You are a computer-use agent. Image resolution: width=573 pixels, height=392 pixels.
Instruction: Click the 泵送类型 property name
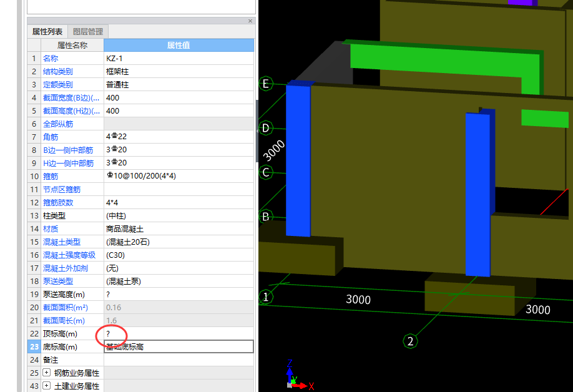pos(58,282)
